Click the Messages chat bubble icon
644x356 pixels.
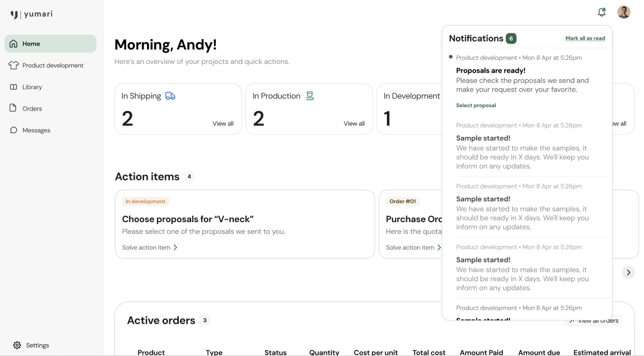(13, 130)
